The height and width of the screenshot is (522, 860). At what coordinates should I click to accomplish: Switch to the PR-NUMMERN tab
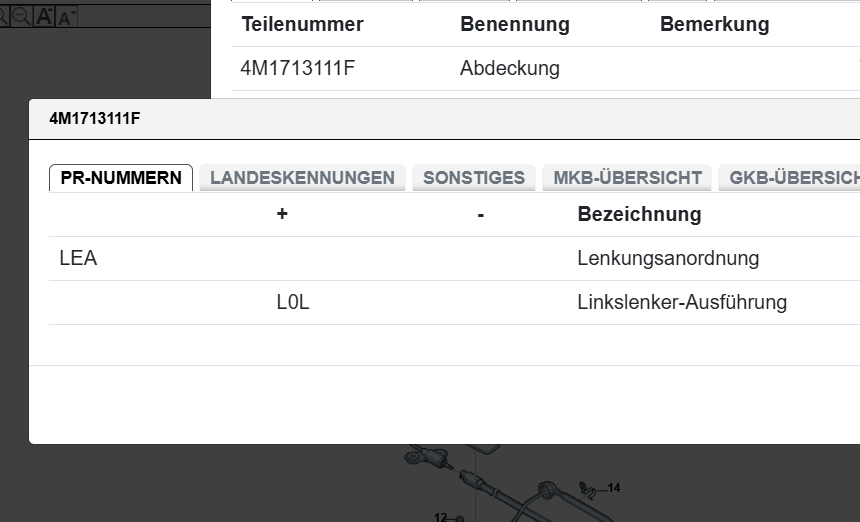pos(121,178)
